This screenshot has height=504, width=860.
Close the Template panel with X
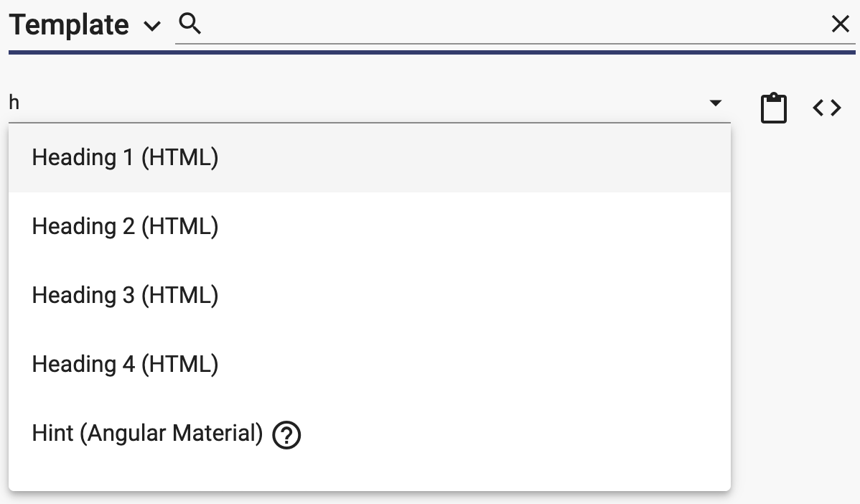[840, 24]
